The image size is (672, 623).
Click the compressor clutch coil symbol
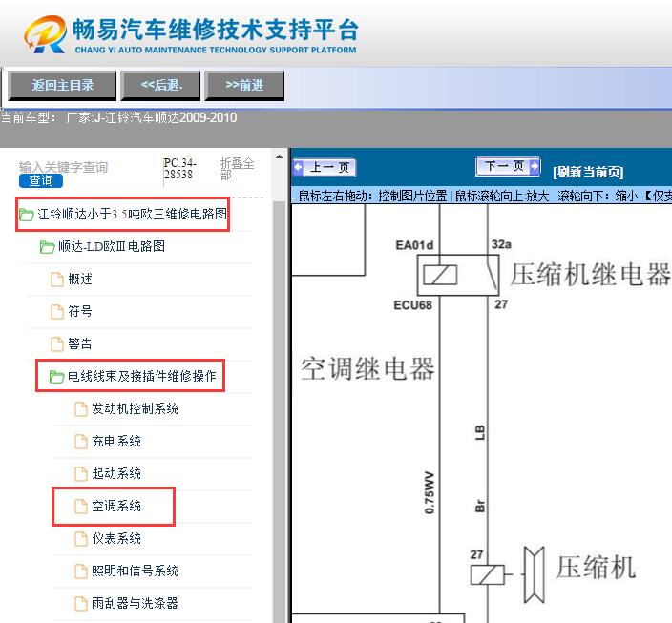487,575
